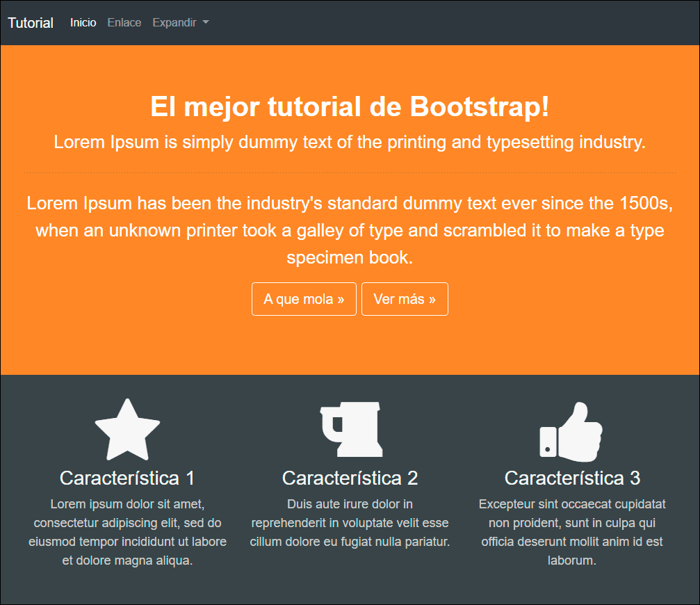The image size is (700, 605).
Task: Click the subtitle about printing and typesetting industry
Action: pyautogui.click(x=350, y=143)
